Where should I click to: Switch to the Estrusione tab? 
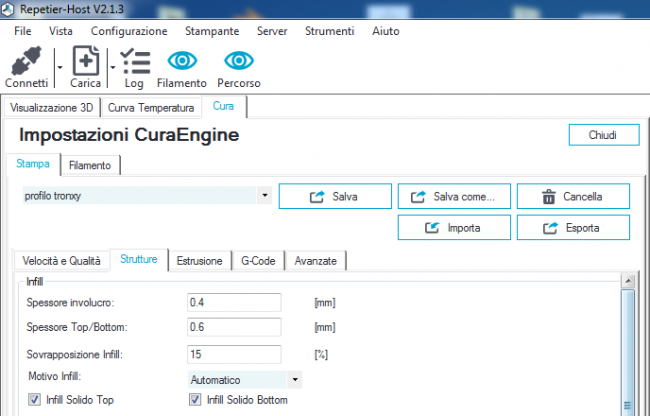[x=200, y=261]
